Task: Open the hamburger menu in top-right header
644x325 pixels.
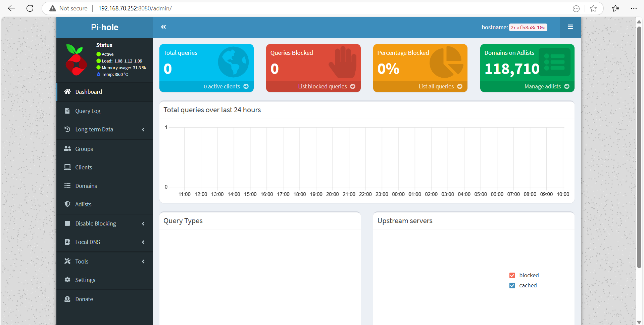Action: pos(570,27)
